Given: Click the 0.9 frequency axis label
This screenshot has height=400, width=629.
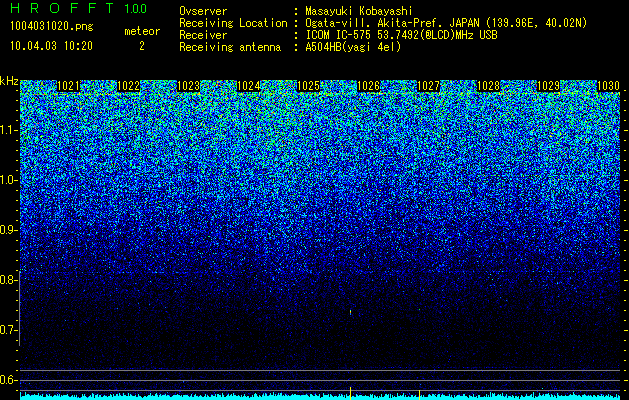Looking at the screenshot, I should click(x=8, y=230).
